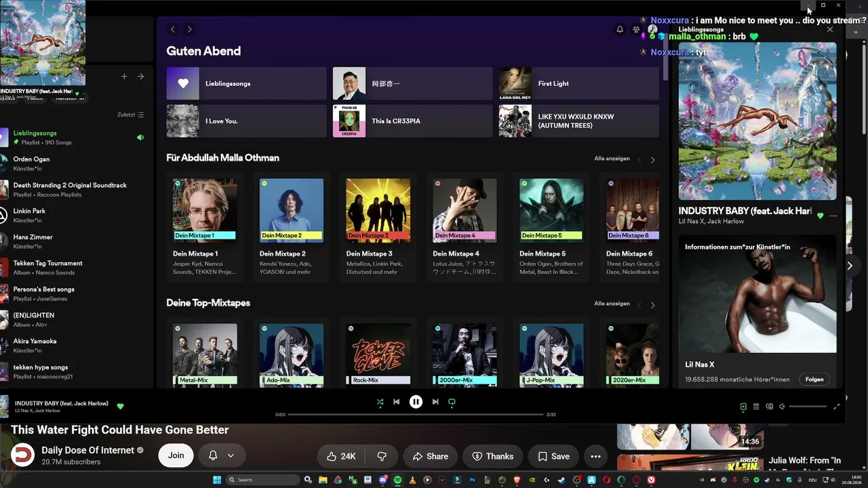
Task: Select the artist Orden Ogan in library
Action: point(73,163)
